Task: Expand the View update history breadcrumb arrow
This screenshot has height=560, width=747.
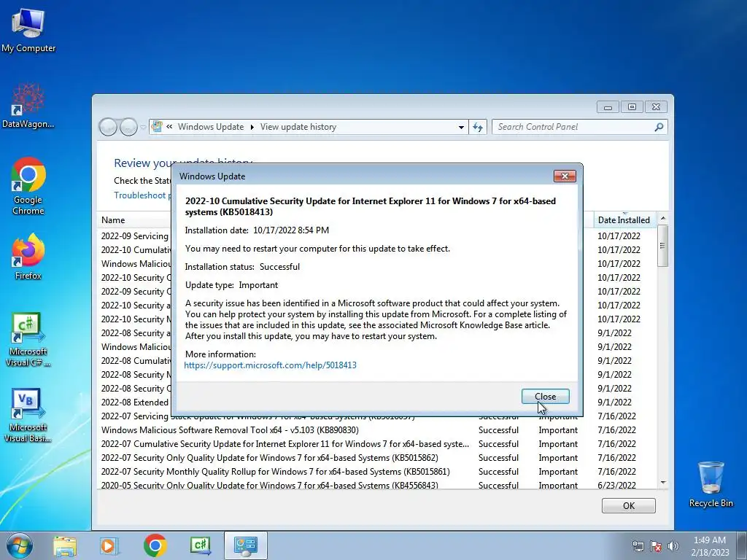Action: coord(252,127)
